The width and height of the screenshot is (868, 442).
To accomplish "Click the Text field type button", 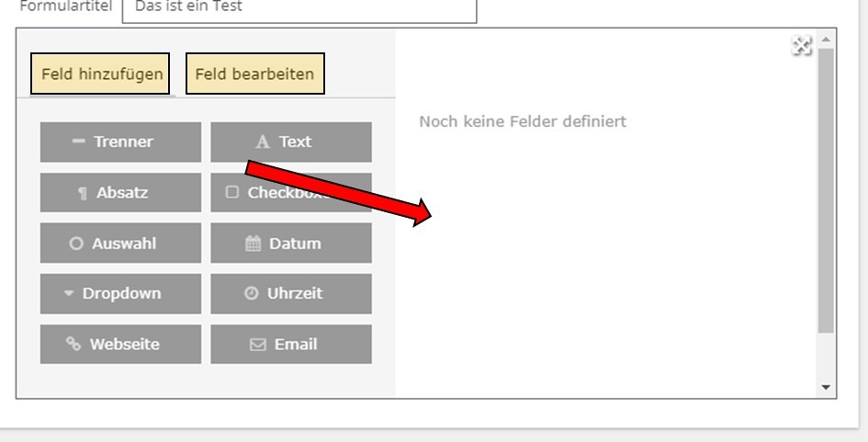I will [291, 142].
